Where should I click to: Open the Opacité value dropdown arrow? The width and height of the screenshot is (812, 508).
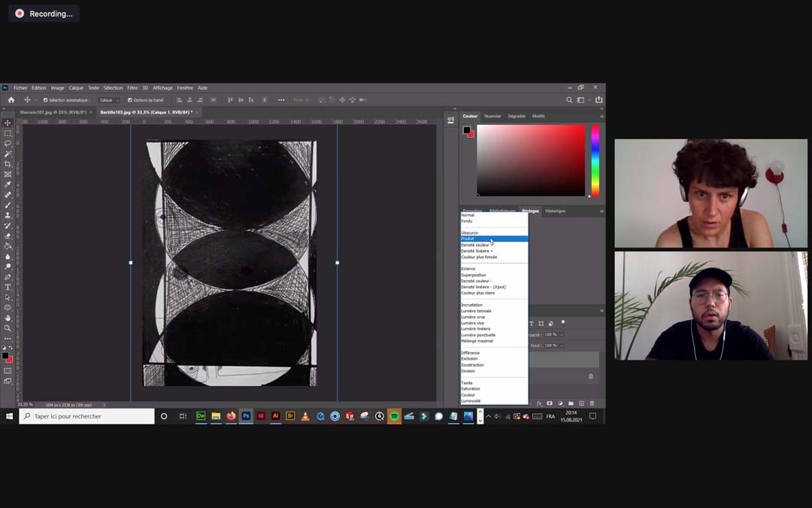coord(561,335)
